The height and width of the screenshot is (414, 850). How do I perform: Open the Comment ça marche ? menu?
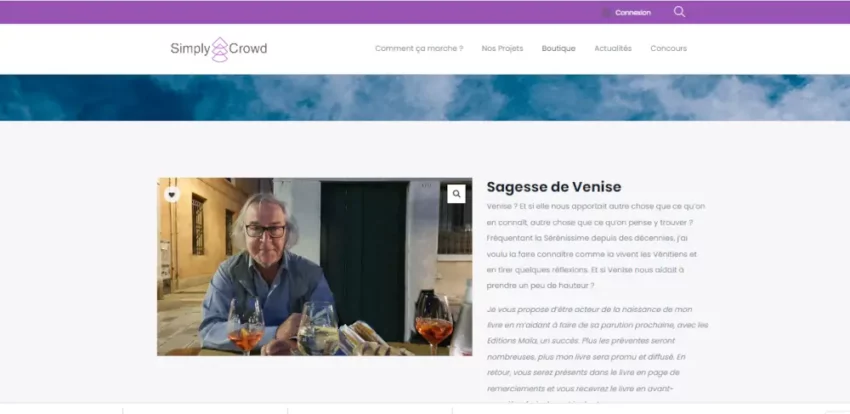(419, 48)
